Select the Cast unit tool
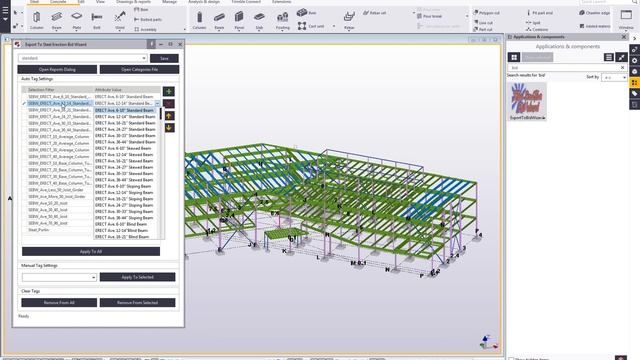This screenshot has width=640, height=360. click(x=311, y=26)
